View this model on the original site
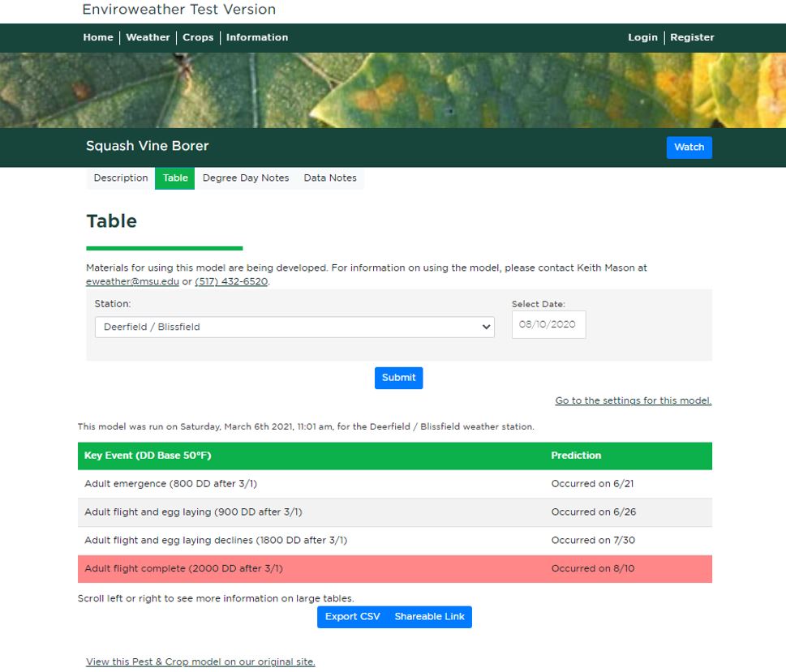This screenshot has height=672, width=786. tap(200, 662)
